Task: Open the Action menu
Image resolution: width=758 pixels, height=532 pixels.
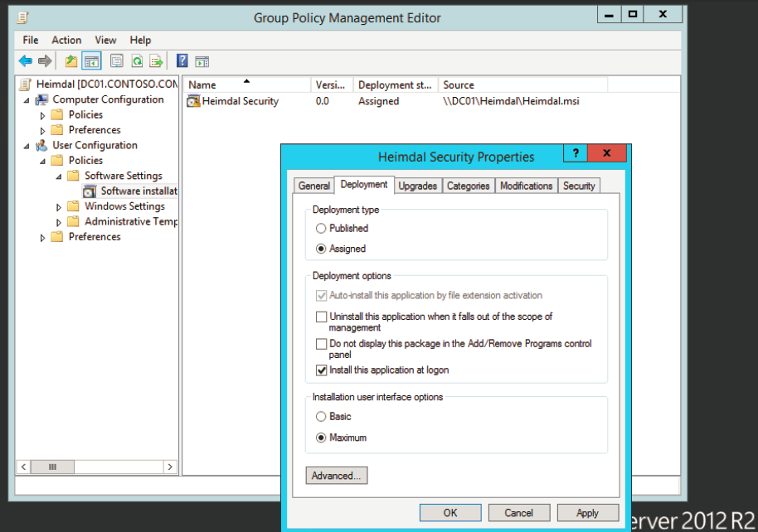Action: (66, 40)
